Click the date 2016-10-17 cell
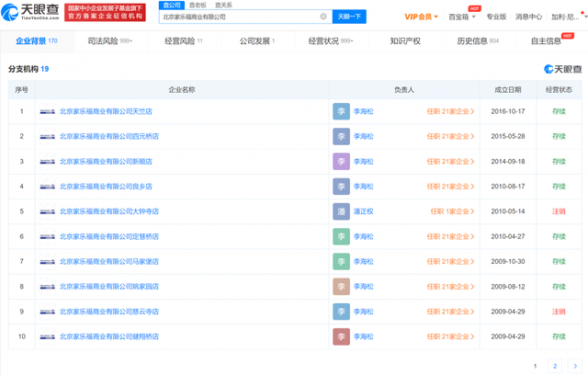Image resolution: width=588 pixels, height=375 pixels. (508, 111)
